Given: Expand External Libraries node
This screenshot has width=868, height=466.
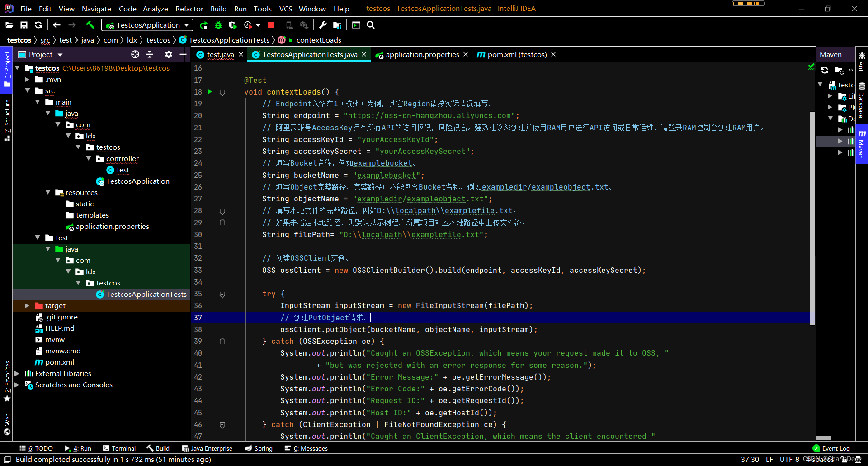Looking at the screenshot, I should coord(17,374).
